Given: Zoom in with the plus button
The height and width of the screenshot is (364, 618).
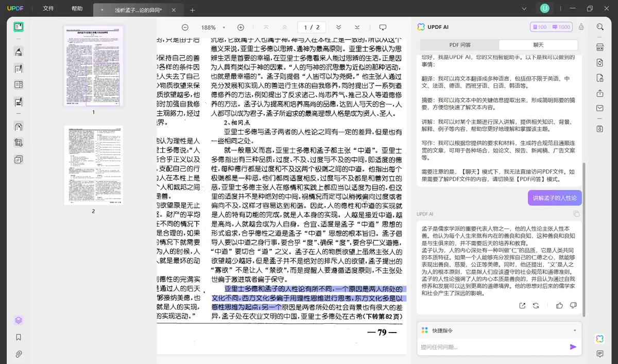Looking at the screenshot, I should pos(241,27).
